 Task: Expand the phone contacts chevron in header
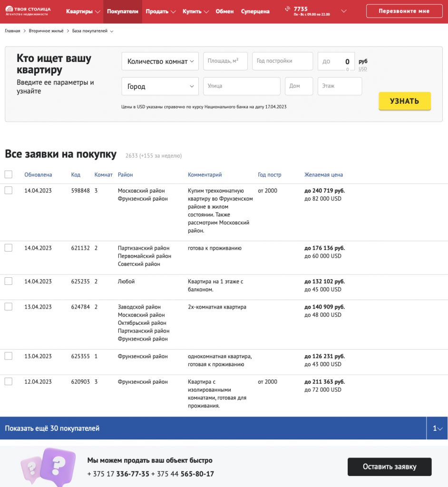[344, 11]
